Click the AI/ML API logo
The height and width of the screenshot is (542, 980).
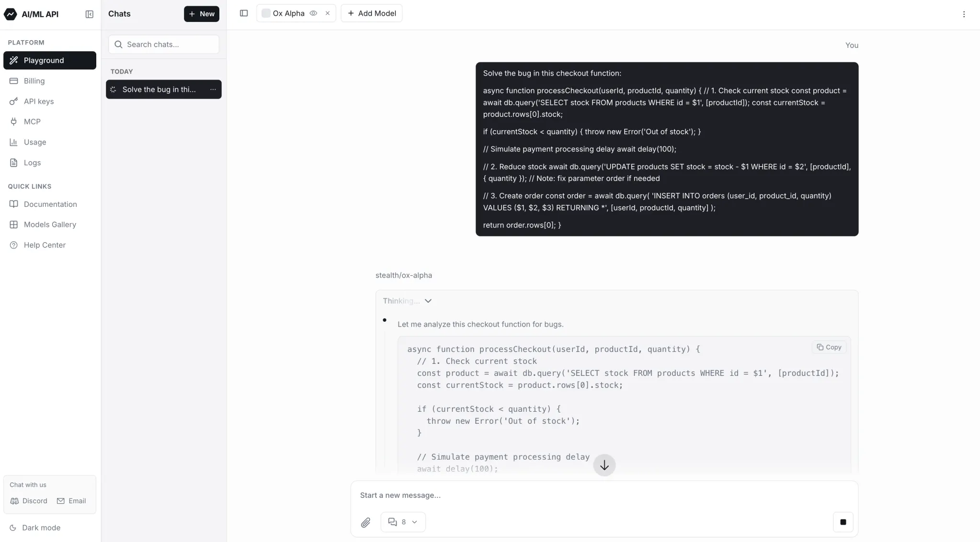point(31,14)
